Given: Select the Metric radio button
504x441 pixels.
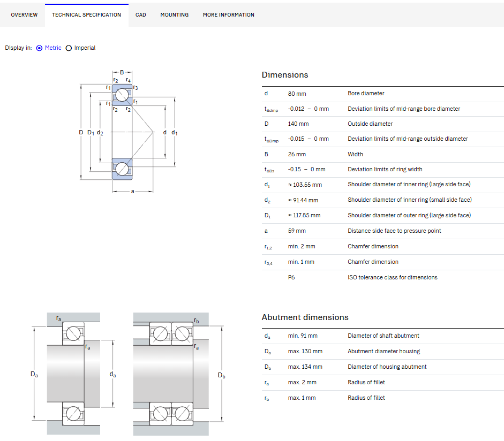Looking at the screenshot, I should [x=39, y=48].
